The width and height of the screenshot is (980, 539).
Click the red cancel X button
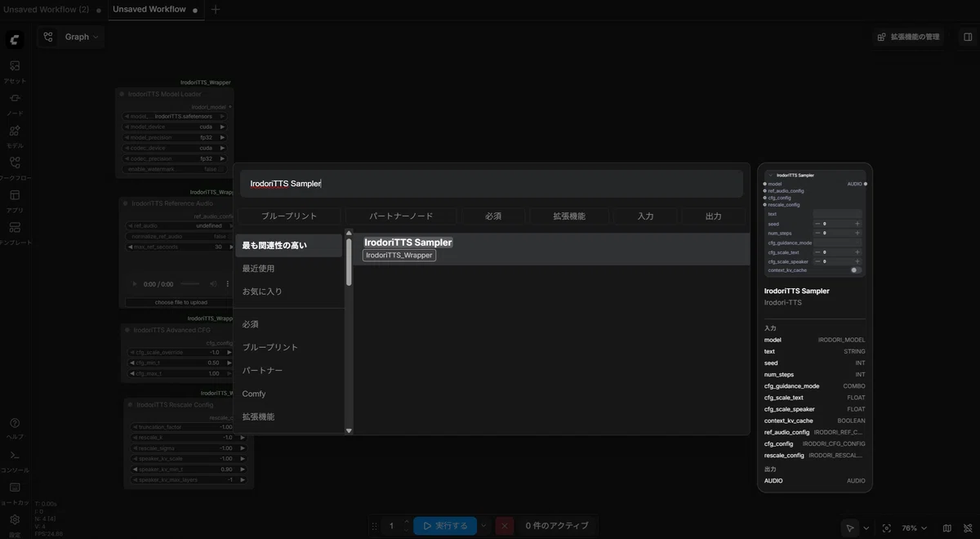(505, 526)
